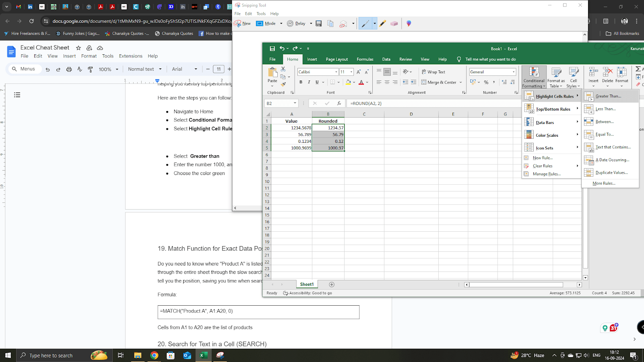The width and height of the screenshot is (644, 362).
Task: Expand the Number Format dropdown showing General
Action: coord(514,72)
